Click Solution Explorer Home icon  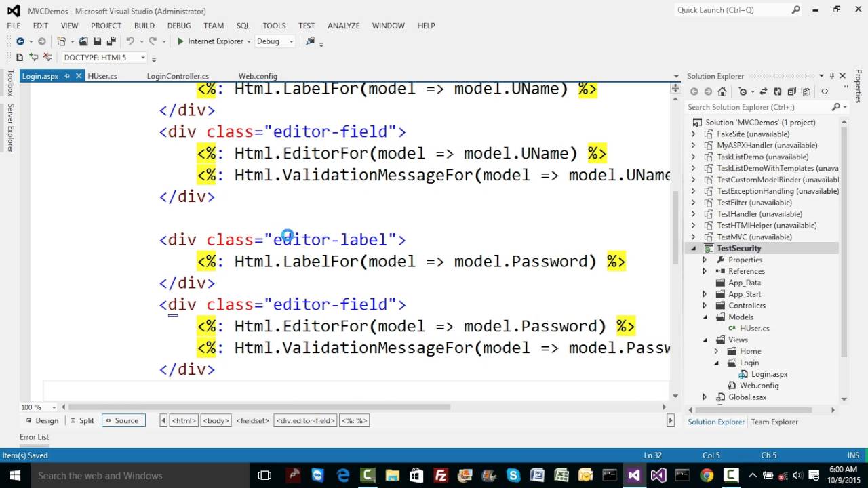pos(723,91)
